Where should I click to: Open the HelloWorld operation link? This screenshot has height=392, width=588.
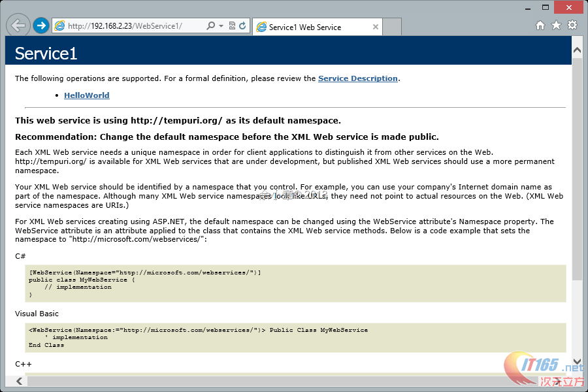point(87,95)
